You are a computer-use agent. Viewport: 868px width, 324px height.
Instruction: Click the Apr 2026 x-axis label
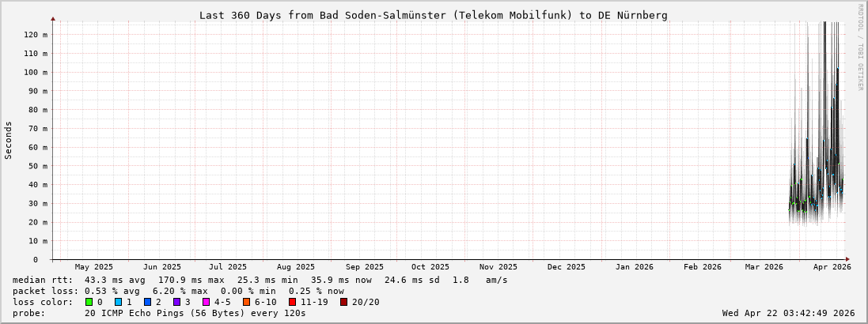[x=832, y=267]
